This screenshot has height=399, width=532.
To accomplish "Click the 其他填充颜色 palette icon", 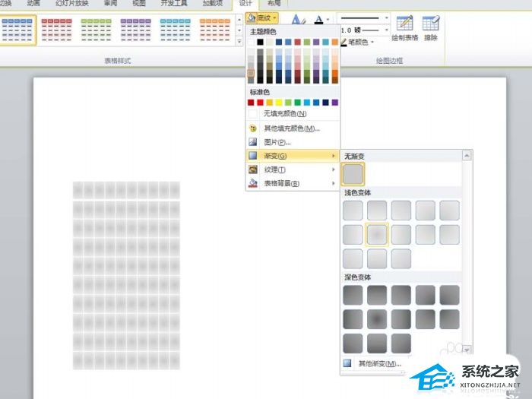I will (x=253, y=128).
